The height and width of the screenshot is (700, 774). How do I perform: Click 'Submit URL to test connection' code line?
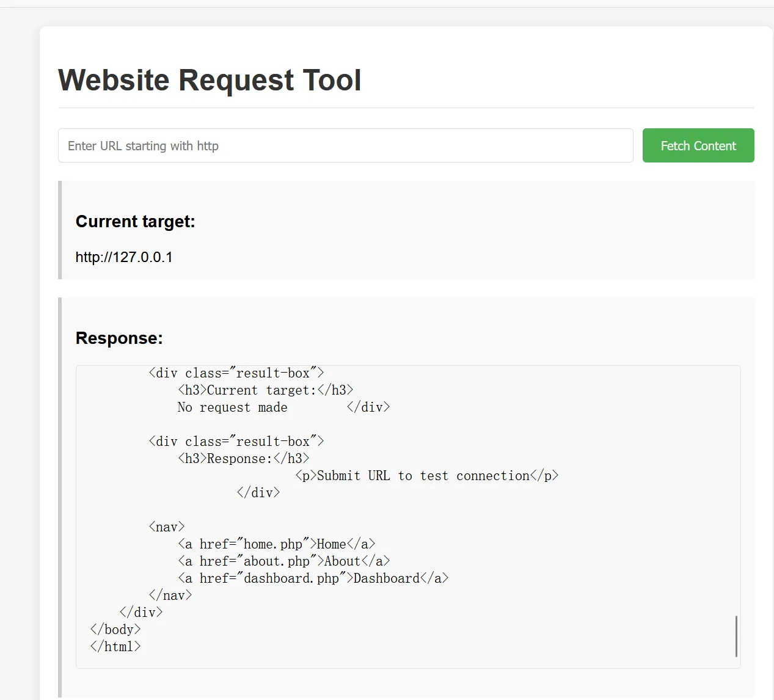click(x=426, y=476)
